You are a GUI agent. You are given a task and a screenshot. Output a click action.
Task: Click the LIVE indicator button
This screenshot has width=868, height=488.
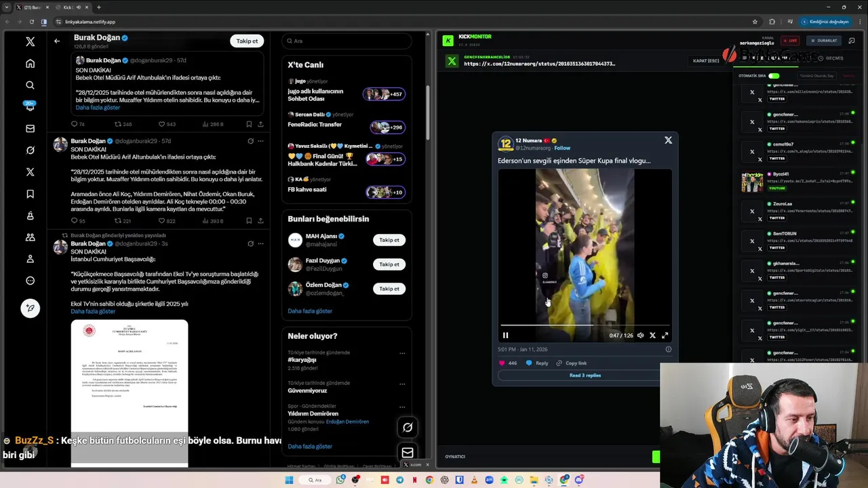point(789,41)
